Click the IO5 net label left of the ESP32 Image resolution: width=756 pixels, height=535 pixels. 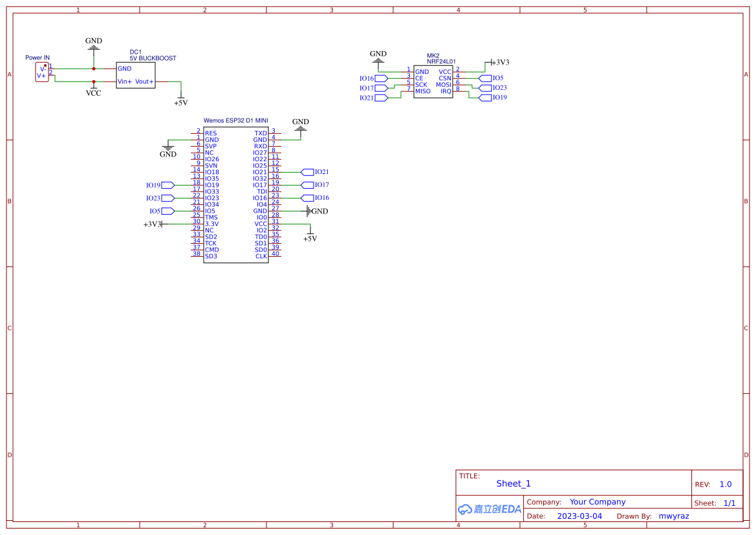pyautogui.click(x=167, y=211)
